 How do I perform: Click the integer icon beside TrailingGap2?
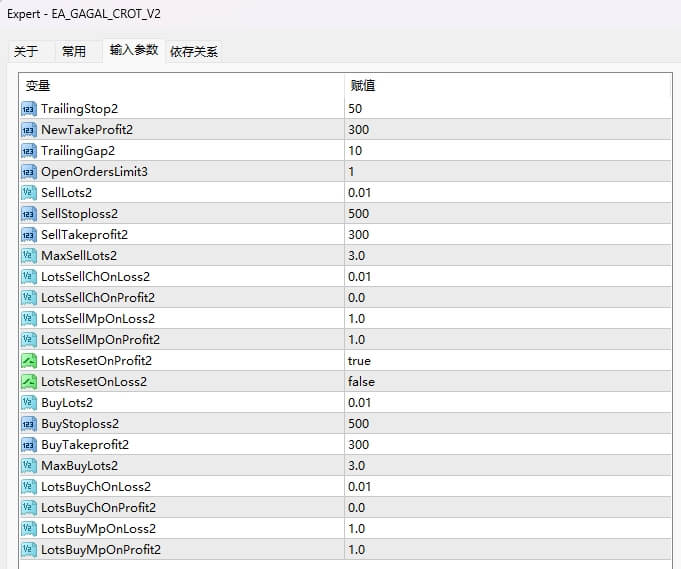click(29, 151)
